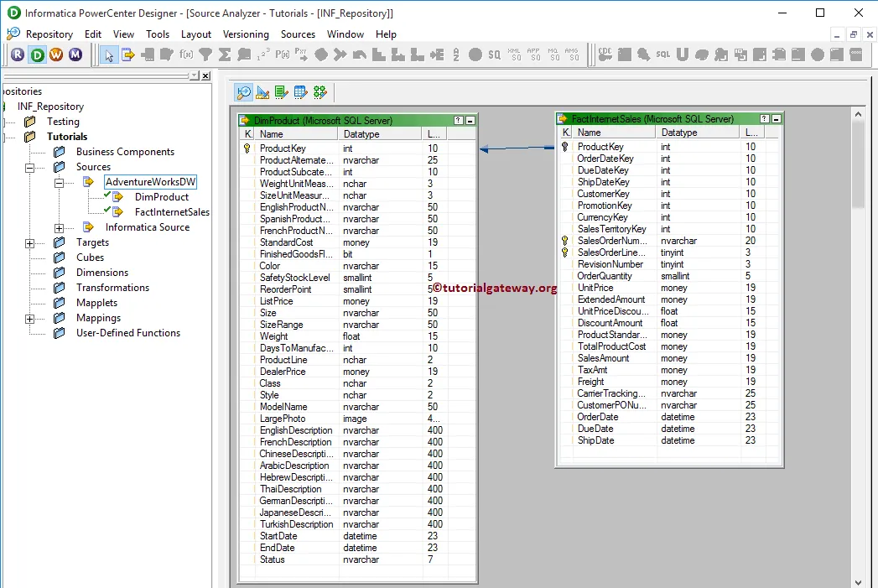Image resolution: width=878 pixels, height=588 pixels.
Task: Collapse the Sources folder node
Action: click(29, 168)
